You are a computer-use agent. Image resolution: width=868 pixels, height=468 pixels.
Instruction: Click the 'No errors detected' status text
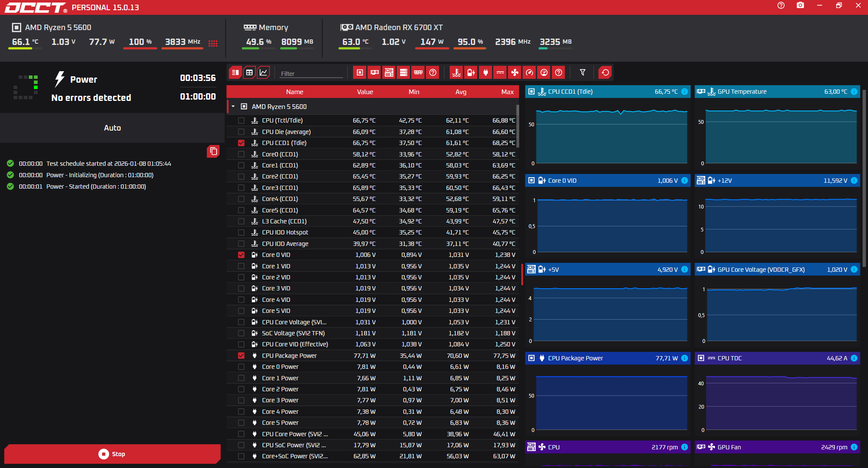91,98
